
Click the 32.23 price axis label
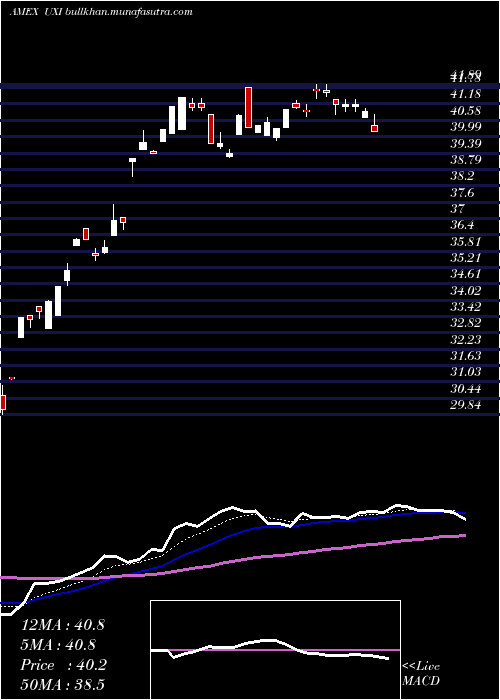pos(465,340)
